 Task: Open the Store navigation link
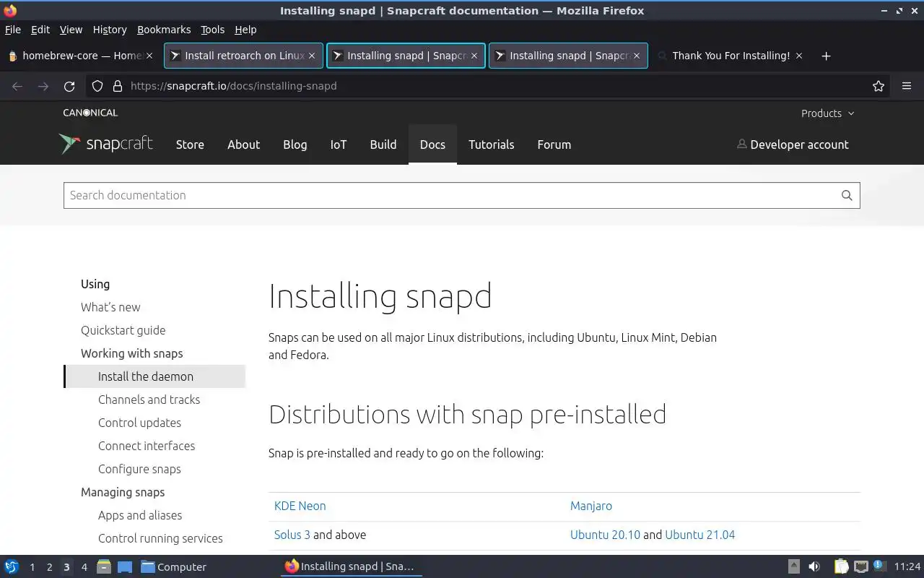(x=190, y=144)
